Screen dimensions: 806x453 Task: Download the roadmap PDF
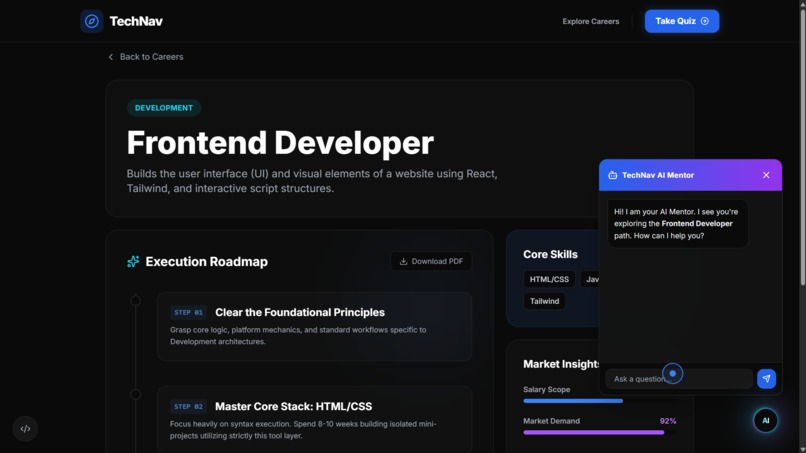pyautogui.click(x=431, y=261)
